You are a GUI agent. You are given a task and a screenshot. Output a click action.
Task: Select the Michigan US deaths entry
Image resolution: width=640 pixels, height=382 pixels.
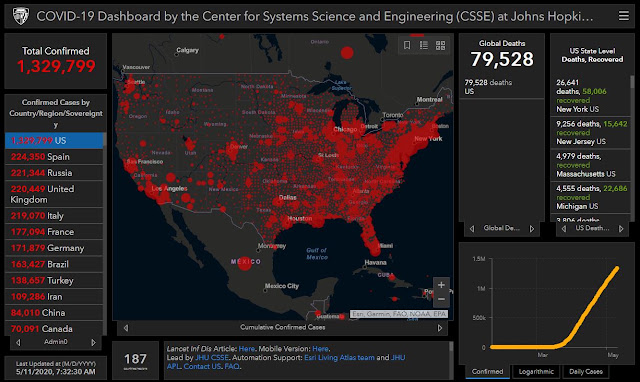pos(591,197)
